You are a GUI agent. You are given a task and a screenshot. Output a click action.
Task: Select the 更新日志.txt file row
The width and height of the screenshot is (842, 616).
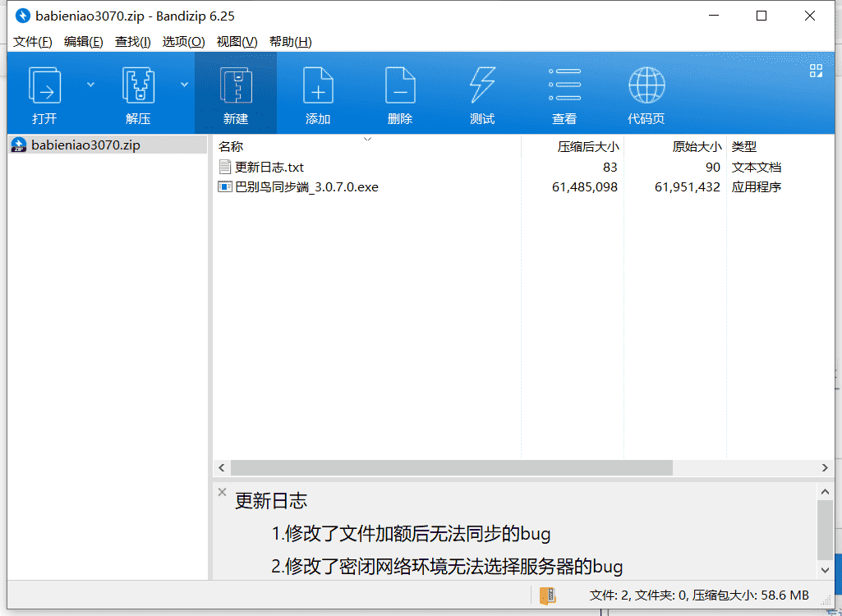pos(523,167)
